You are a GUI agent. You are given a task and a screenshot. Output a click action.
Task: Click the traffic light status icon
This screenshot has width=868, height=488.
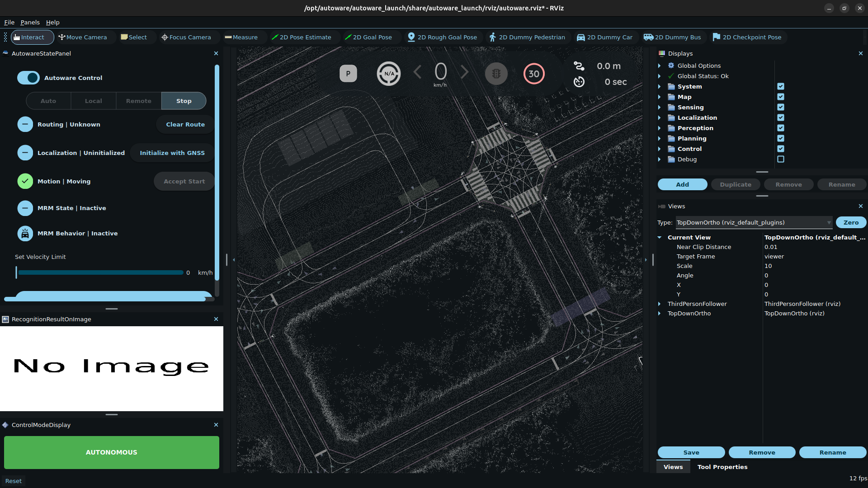point(496,74)
